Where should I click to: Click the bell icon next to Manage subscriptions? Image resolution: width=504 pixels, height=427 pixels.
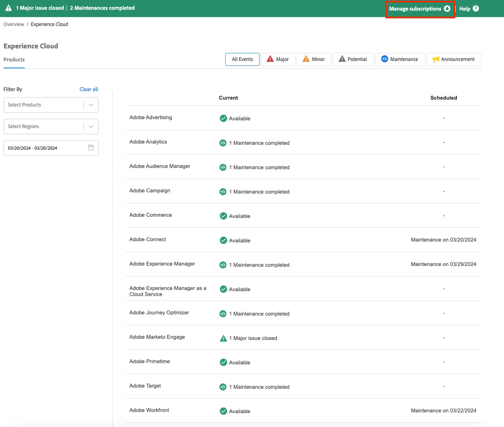[447, 9]
